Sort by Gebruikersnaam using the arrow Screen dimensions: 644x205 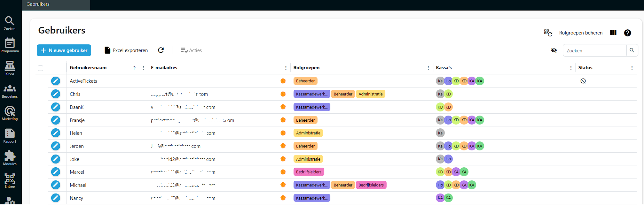click(134, 68)
